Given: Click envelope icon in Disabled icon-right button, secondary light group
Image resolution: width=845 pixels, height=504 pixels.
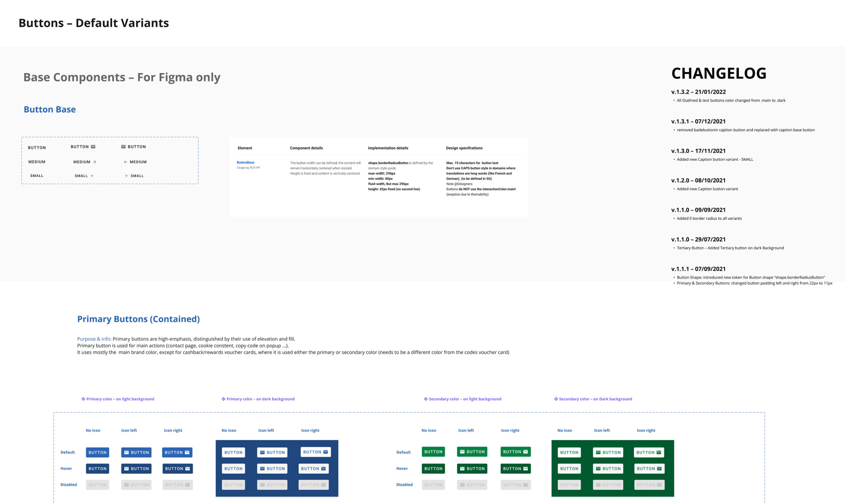Looking at the screenshot, I should pyautogui.click(x=525, y=485).
